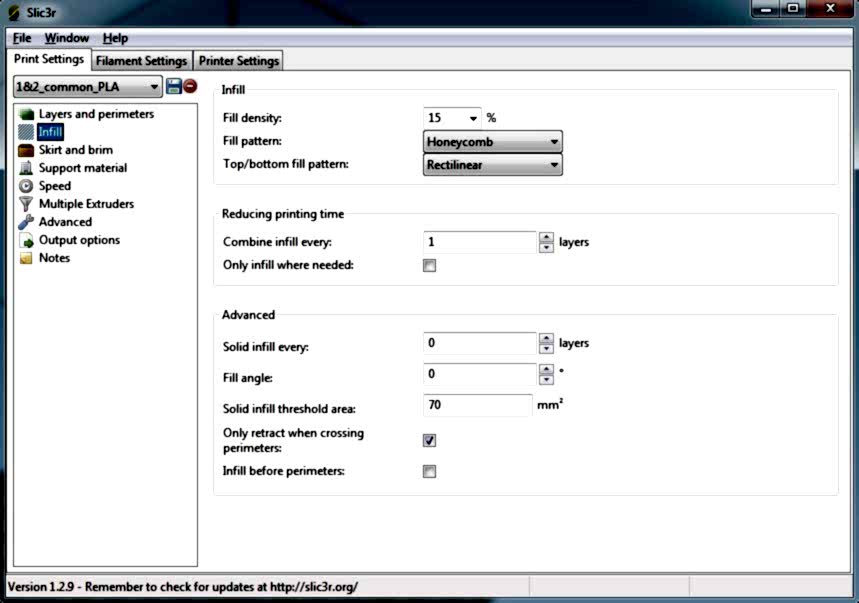Open Layers and perimeters settings
859x603 pixels.
pyautogui.click(x=96, y=114)
